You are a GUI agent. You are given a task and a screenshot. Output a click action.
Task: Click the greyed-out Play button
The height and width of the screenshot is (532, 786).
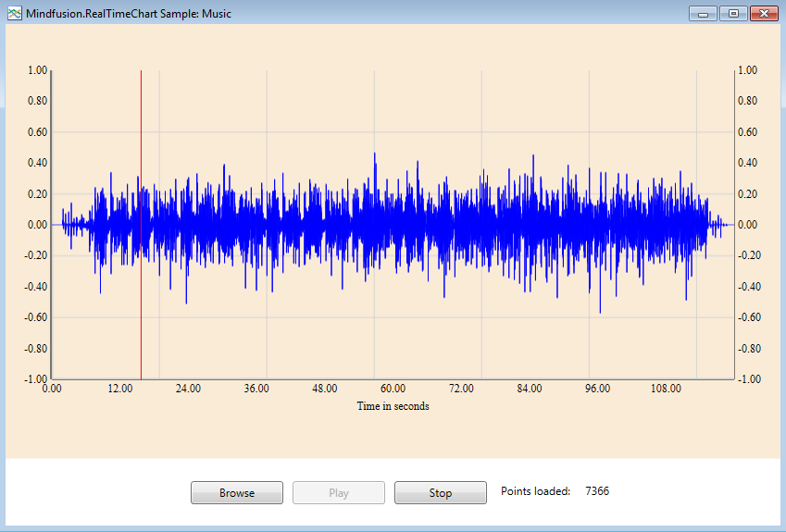(x=339, y=493)
